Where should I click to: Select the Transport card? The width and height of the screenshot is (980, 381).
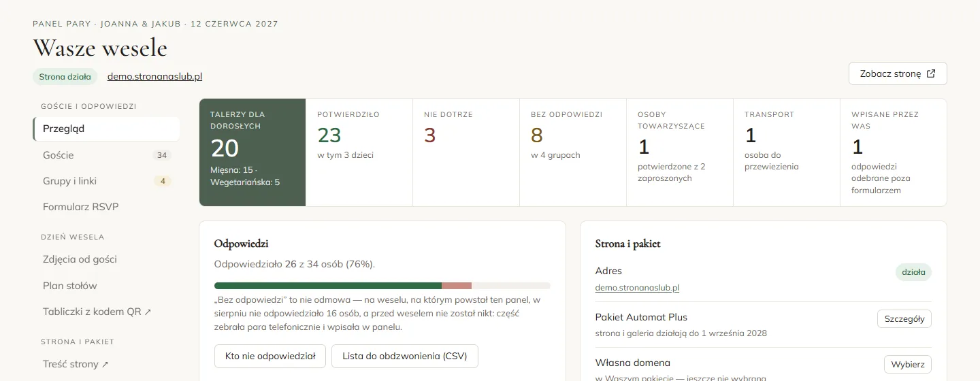pos(787,152)
